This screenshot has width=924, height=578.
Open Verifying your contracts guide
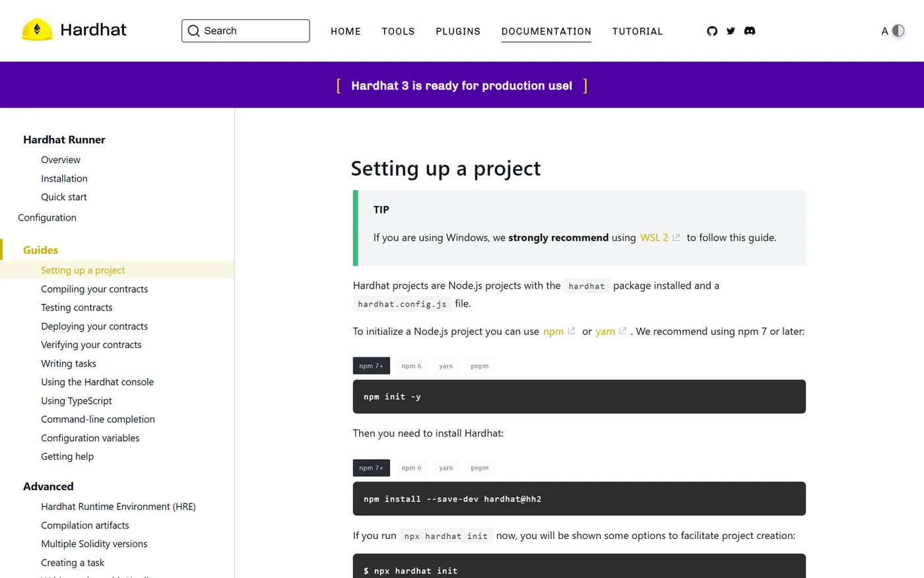tap(91, 345)
